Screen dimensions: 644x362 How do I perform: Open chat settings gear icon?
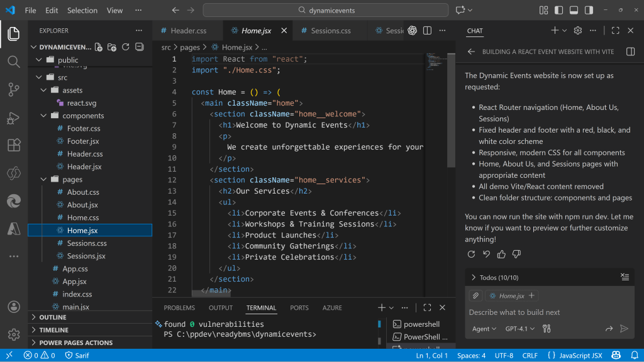[x=578, y=31]
